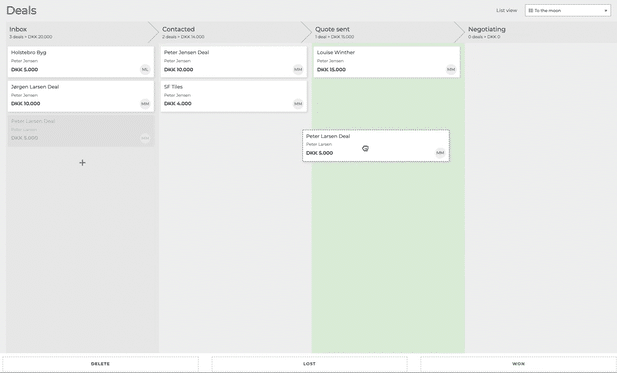Click the dropdown arrow in pipeline selector
The image size is (617, 373).
(606, 11)
